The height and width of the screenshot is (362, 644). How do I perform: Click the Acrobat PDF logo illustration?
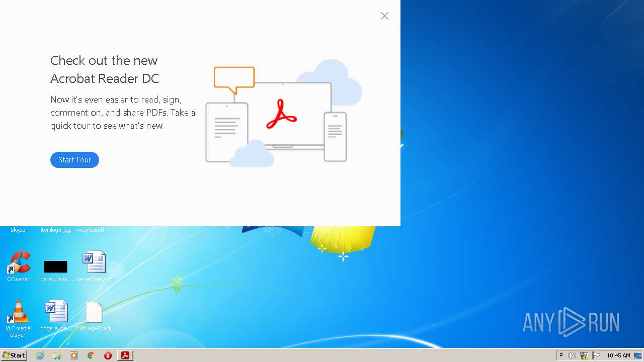point(282,114)
